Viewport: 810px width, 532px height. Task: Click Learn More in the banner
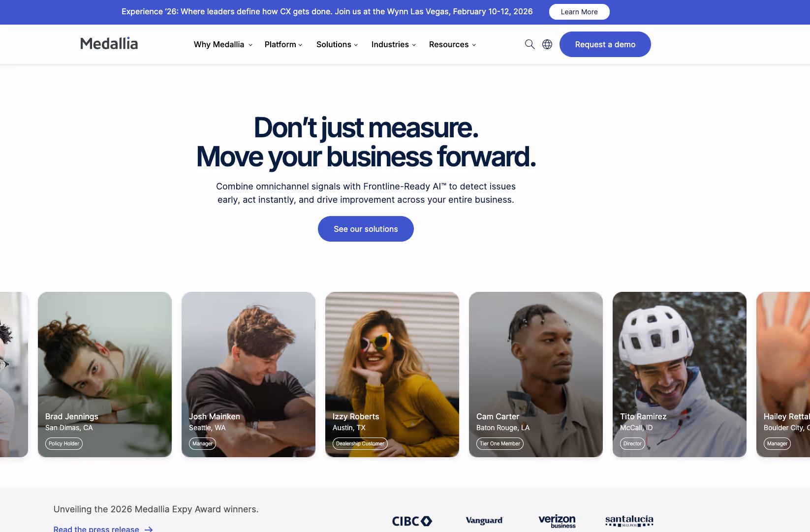[x=579, y=12]
